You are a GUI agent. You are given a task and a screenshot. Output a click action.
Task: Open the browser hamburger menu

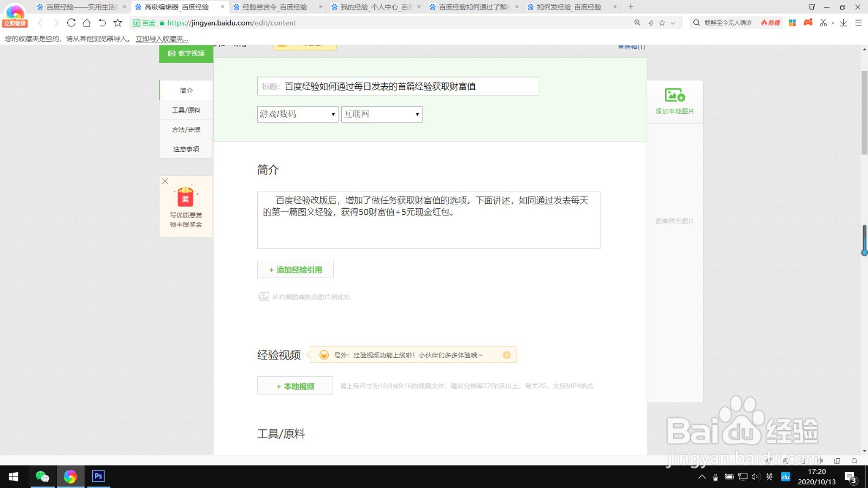coord(858,23)
